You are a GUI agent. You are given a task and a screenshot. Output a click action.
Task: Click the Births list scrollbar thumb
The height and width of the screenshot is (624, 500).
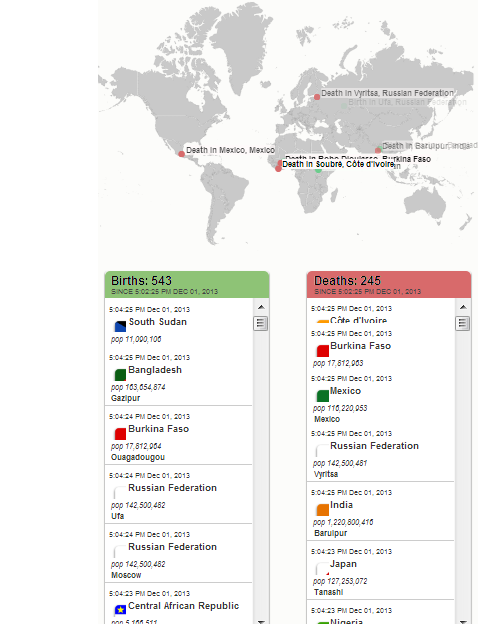tap(261, 323)
